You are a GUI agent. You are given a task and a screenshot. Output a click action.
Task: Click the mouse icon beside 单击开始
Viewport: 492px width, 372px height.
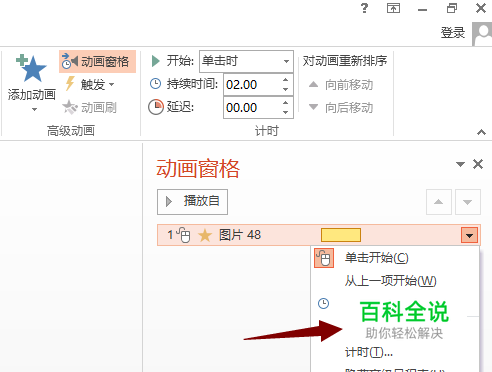pyautogui.click(x=324, y=258)
